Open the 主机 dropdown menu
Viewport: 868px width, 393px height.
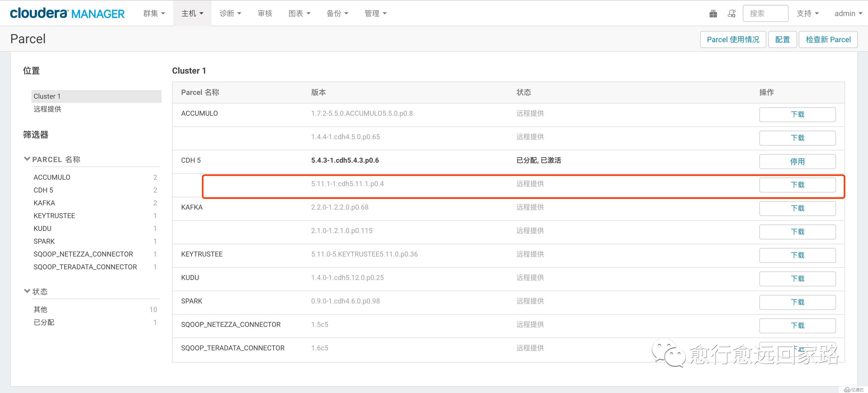click(192, 13)
